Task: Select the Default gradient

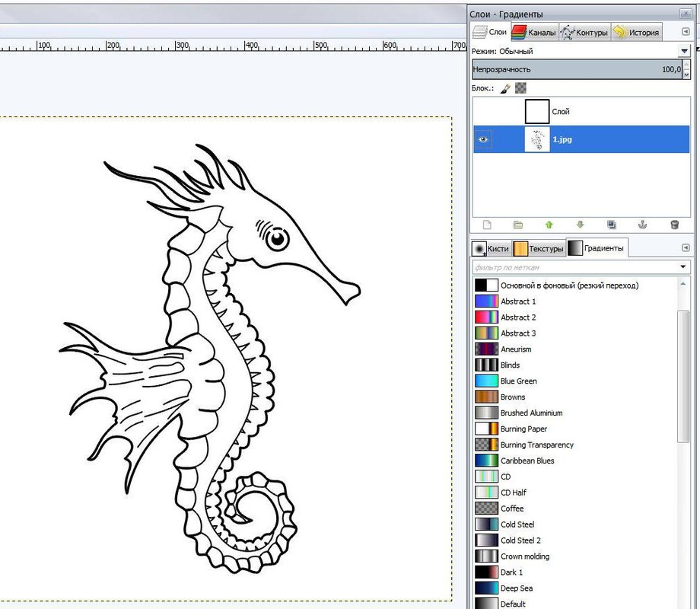Action: coord(576,603)
